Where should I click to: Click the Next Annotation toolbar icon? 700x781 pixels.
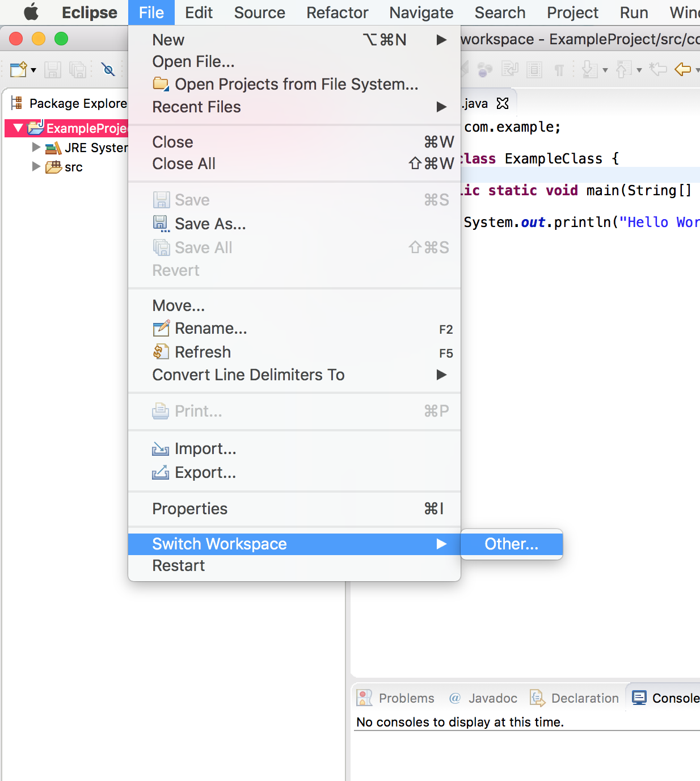click(590, 70)
